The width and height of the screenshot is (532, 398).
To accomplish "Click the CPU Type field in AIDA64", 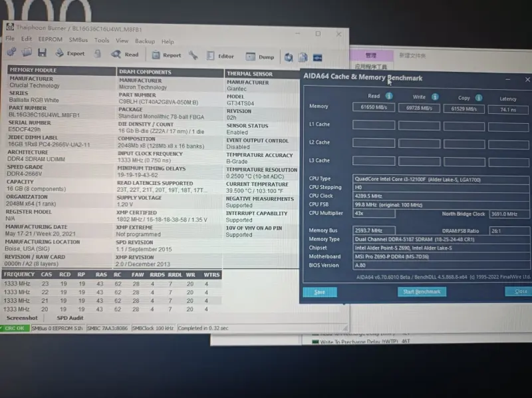I will coord(441,180).
